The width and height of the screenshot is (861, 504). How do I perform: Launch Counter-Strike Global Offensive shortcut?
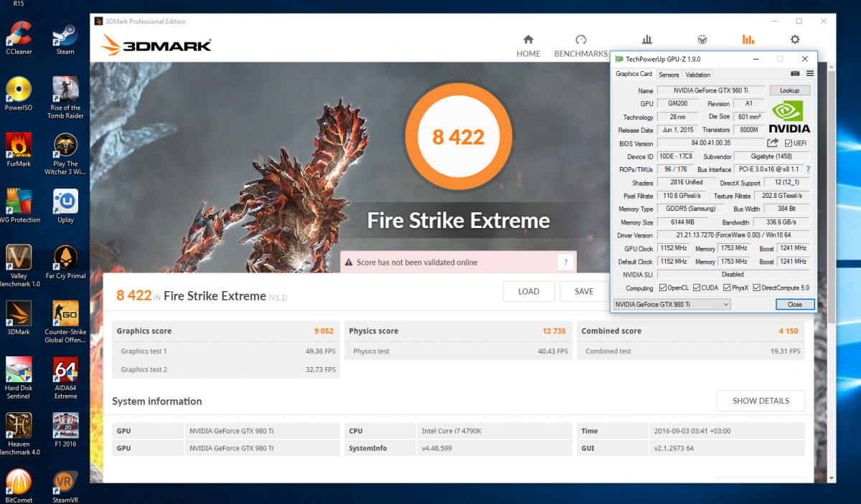(65, 322)
